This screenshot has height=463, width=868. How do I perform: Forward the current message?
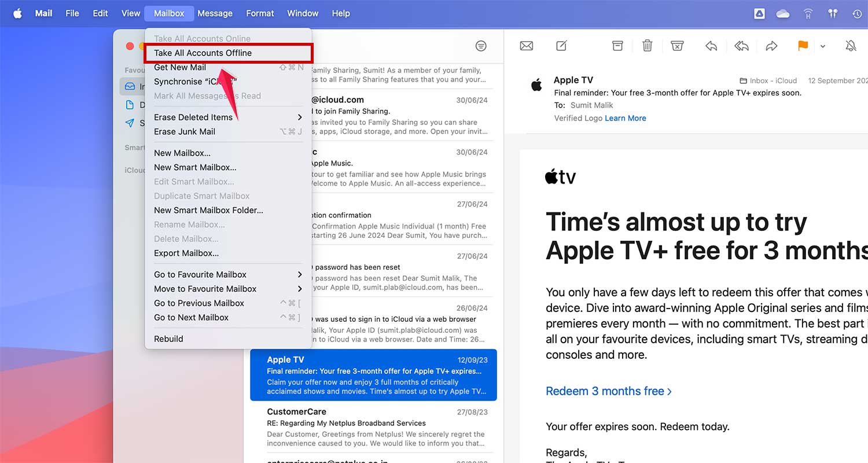[x=771, y=46]
